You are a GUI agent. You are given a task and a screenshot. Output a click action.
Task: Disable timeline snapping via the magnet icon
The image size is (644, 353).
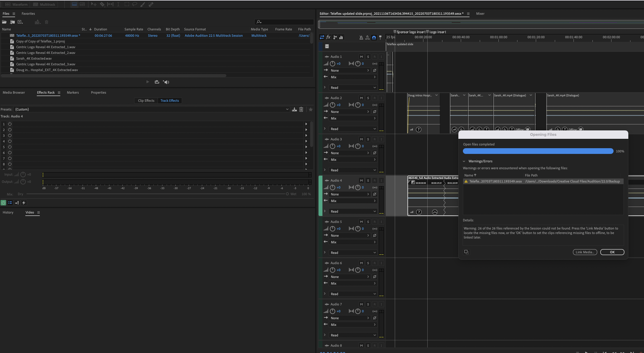click(x=374, y=37)
